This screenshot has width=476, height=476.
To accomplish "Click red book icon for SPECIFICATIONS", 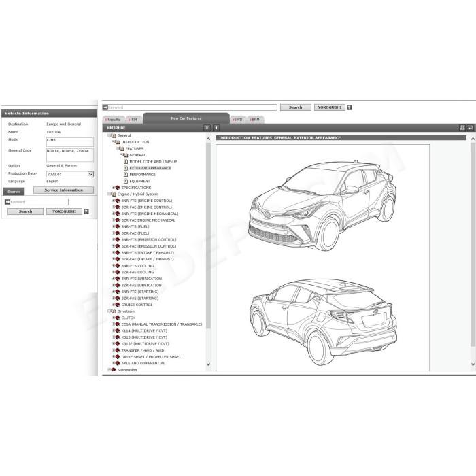I will (x=118, y=188).
